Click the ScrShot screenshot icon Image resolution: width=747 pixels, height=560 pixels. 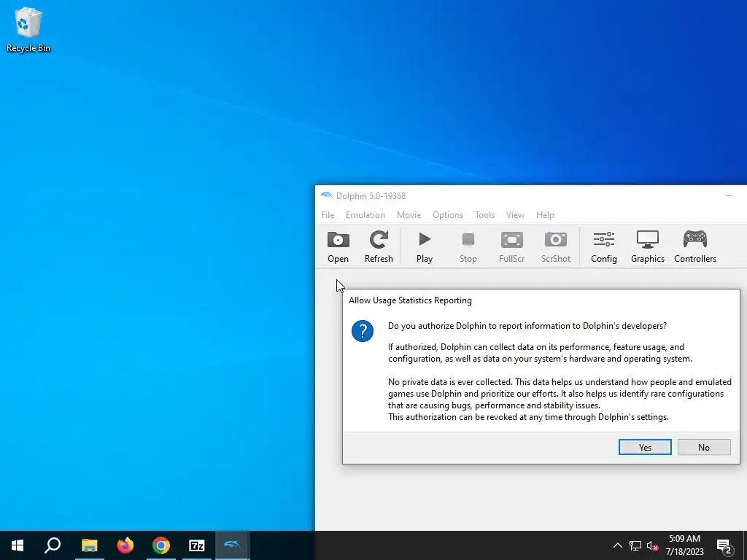click(x=555, y=246)
